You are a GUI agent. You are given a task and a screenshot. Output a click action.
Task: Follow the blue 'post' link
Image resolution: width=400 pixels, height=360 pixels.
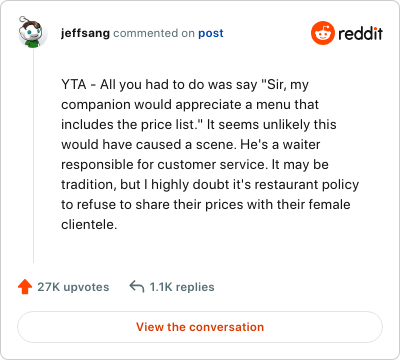point(211,33)
